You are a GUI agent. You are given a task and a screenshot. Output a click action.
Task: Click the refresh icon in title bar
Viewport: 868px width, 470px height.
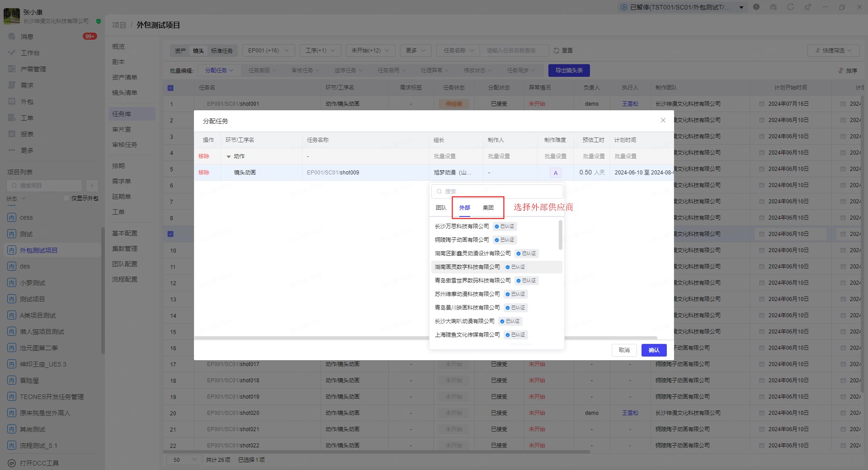pyautogui.click(x=790, y=7)
